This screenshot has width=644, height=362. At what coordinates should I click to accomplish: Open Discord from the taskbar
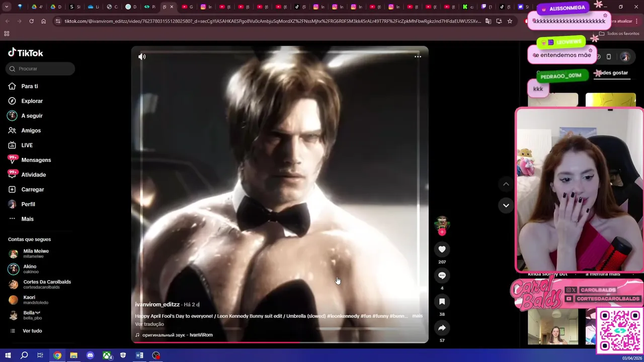(90, 355)
